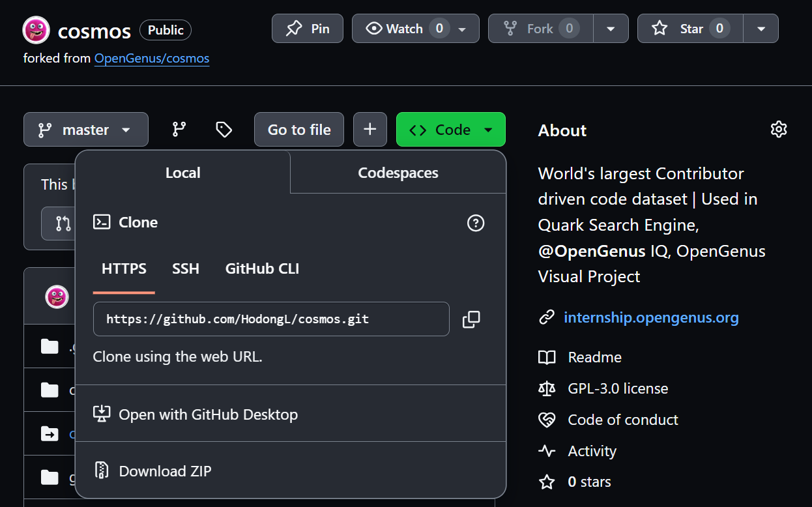Open the internship.opengenus.org link
812x507 pixels.
(x=651, y=318)
